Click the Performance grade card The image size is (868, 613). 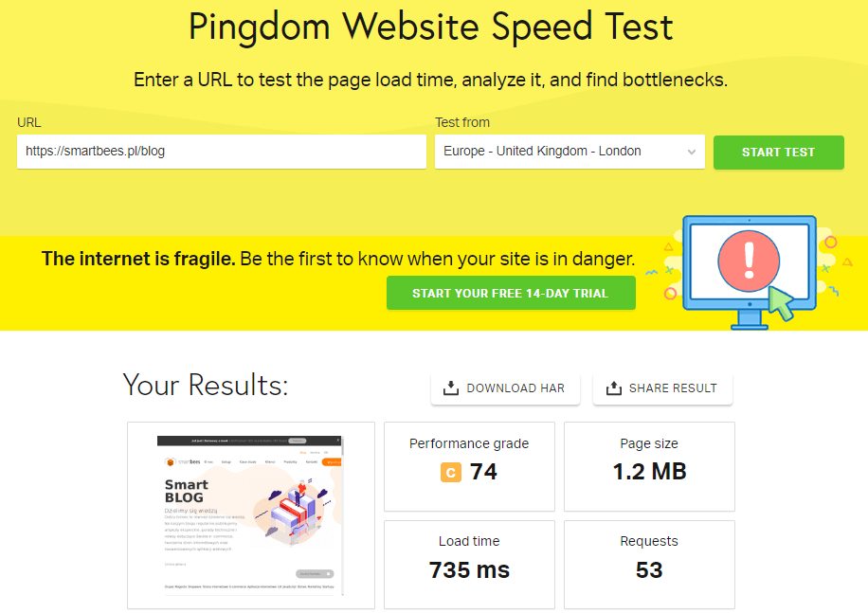(469, 466)
